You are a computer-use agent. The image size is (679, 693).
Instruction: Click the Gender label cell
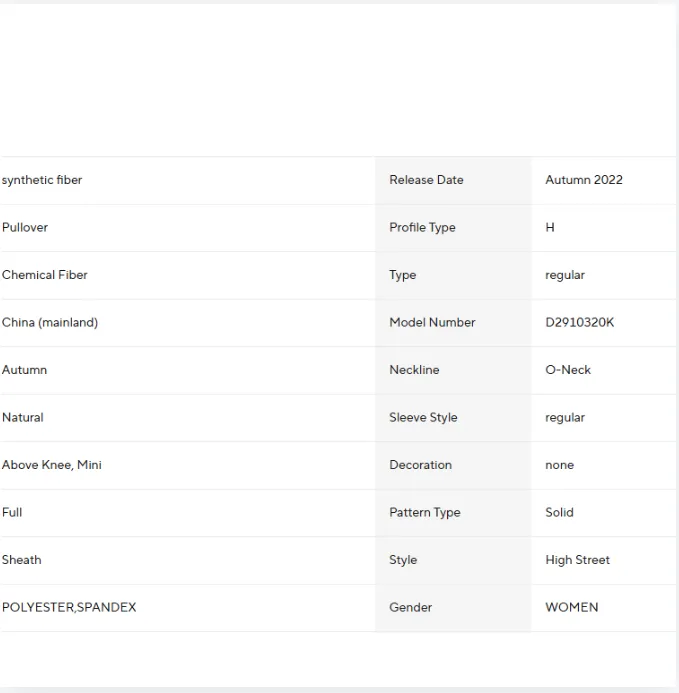[x=453, y=608]
